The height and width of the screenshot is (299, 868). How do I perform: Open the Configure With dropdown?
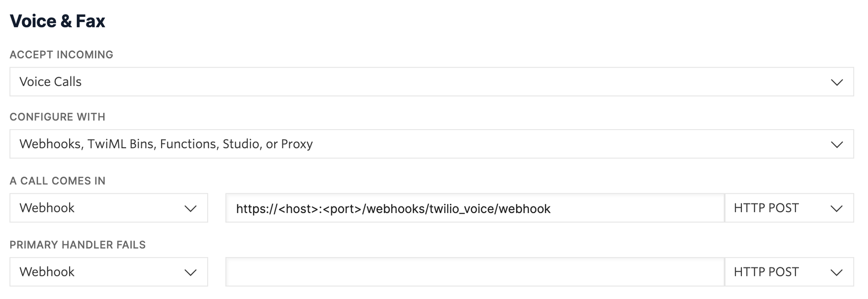click(432, 144)
